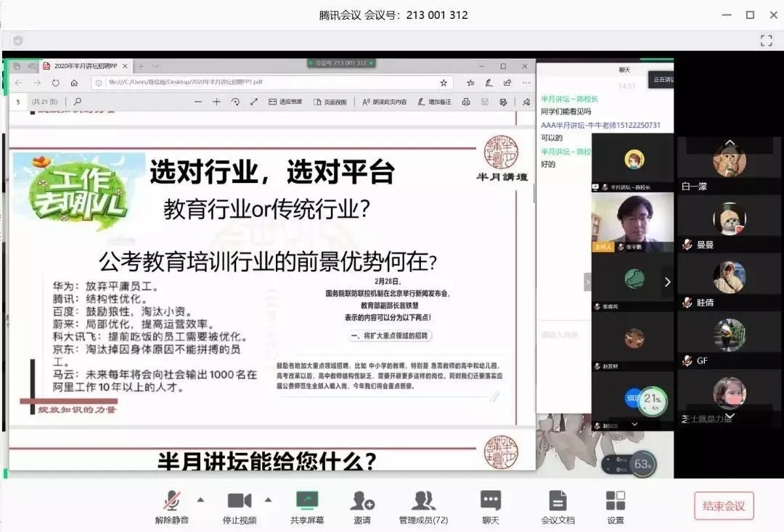Collapse chat panel with the gray side arrow
This screenshot has height=532, width=784.
pyautogui.click(x=587, y=282)
